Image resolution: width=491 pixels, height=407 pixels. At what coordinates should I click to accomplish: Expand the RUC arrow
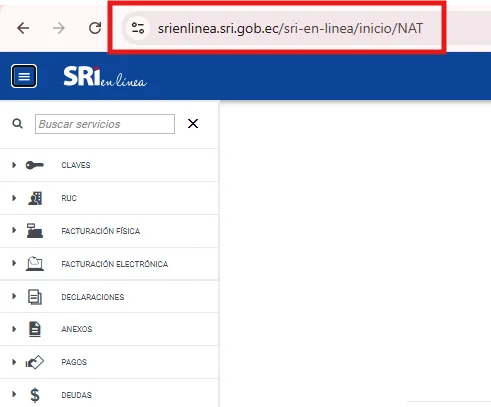(x=14, y=198)
